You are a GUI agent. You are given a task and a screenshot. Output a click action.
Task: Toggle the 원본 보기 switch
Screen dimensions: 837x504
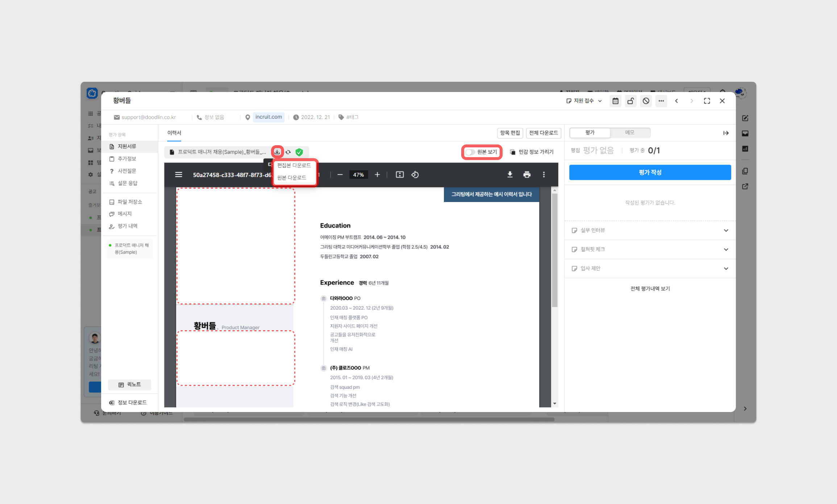(470, 152)
